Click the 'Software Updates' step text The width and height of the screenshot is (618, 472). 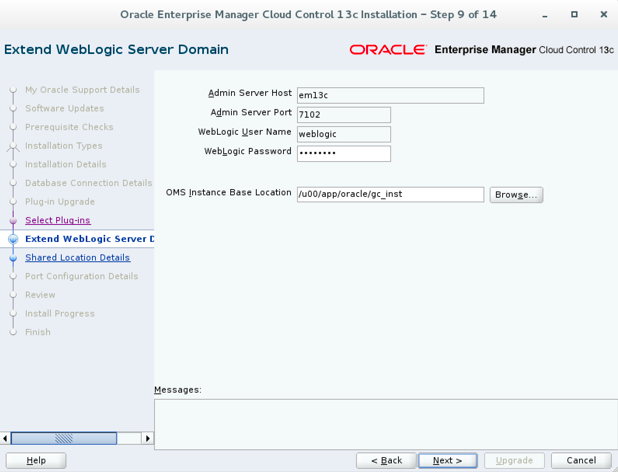(65, 108)
